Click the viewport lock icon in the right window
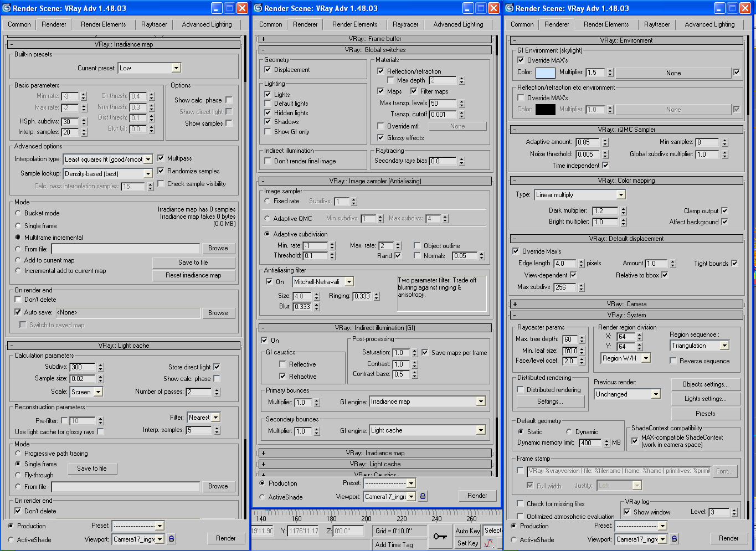The height and width of the screenshot is (551, 756). pos(674,538)
